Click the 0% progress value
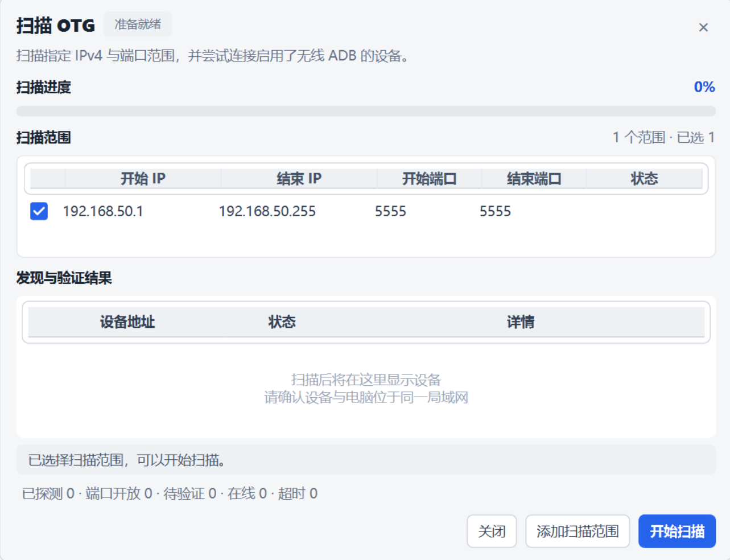Screen dimensions: 730x560 coord(704,87)
